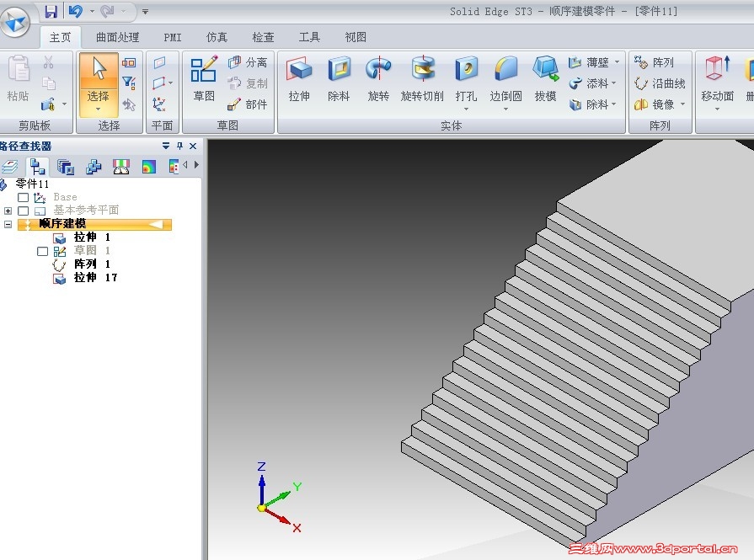Close the 路径查找器 panel
This screenshot has height=560, width=754.
click(x=193, y=146)
